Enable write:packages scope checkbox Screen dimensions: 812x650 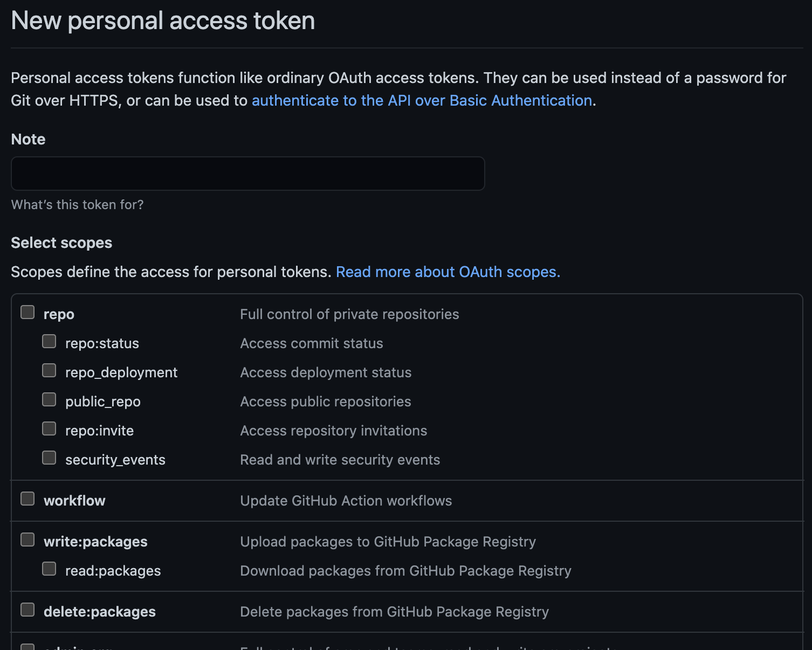coord(27,540)
